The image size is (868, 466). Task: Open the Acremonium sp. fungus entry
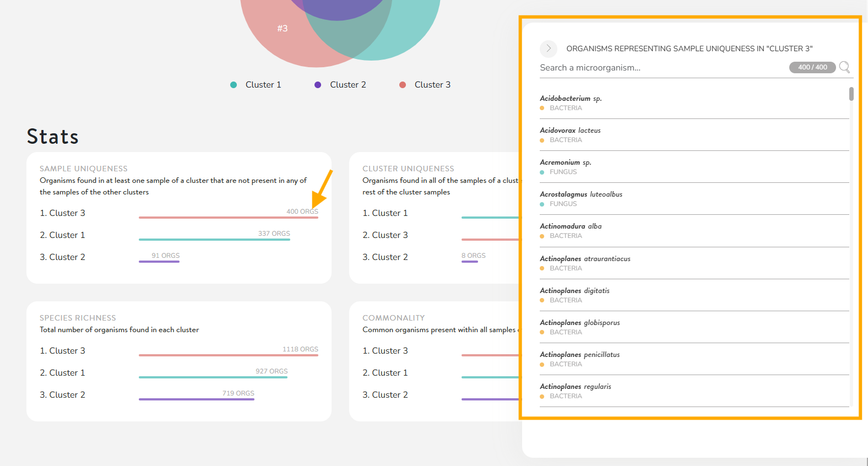pos(565,162)
